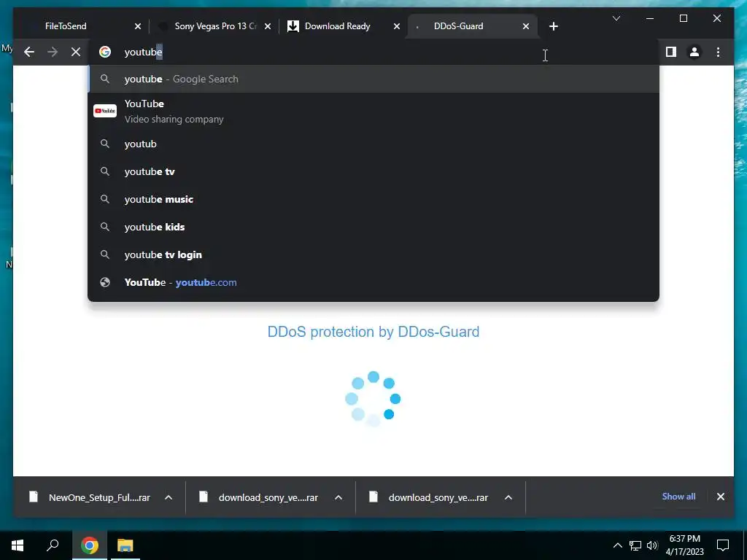Image resolution: width=747 pixels, height=560 pixels.
Task: Open the clock showing 6:37 PM
Action: click(684, 545)
